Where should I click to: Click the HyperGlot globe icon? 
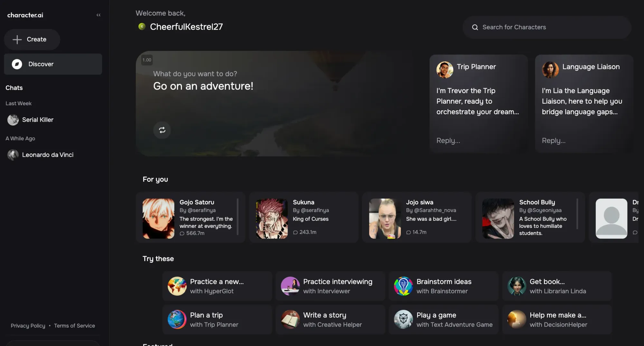click(x=177, y=286)
